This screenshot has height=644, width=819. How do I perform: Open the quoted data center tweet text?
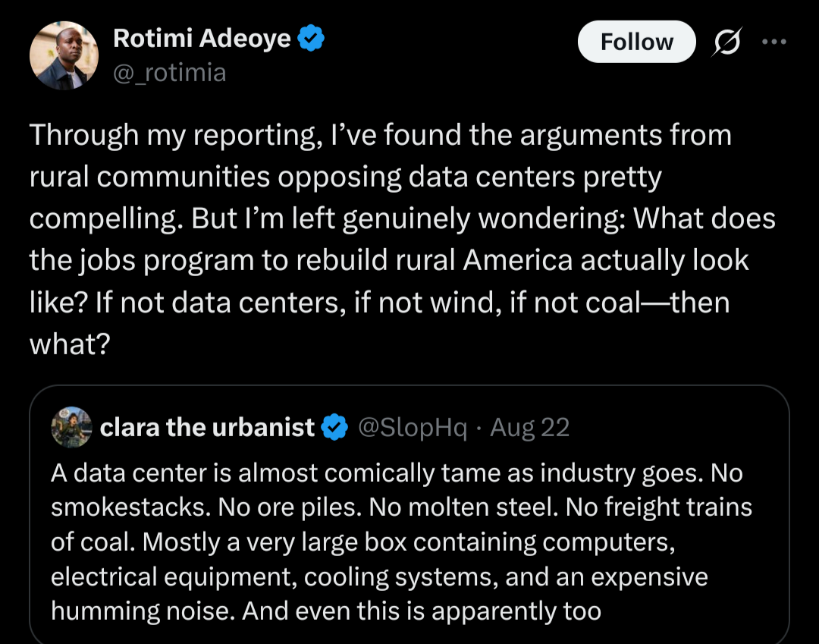[401, 542]
